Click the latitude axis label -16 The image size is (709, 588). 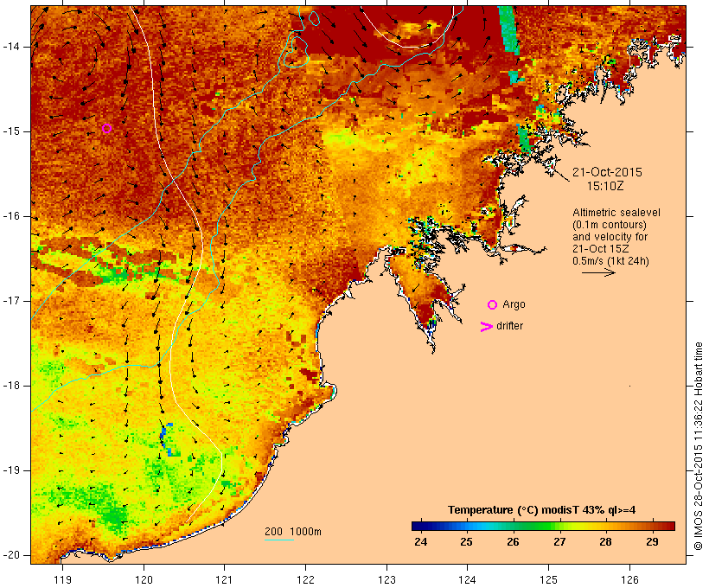click(11, 216)
